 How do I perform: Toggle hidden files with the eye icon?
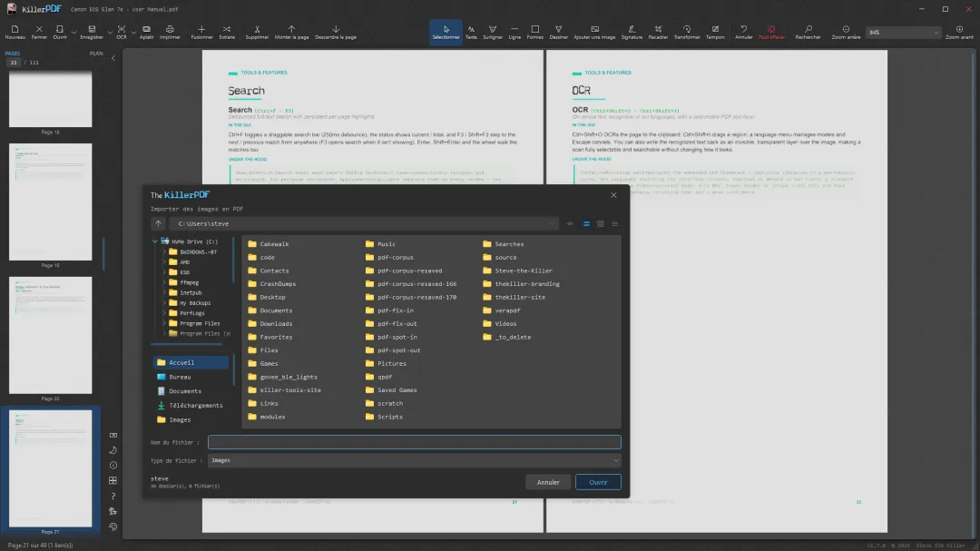click(570, 224)
